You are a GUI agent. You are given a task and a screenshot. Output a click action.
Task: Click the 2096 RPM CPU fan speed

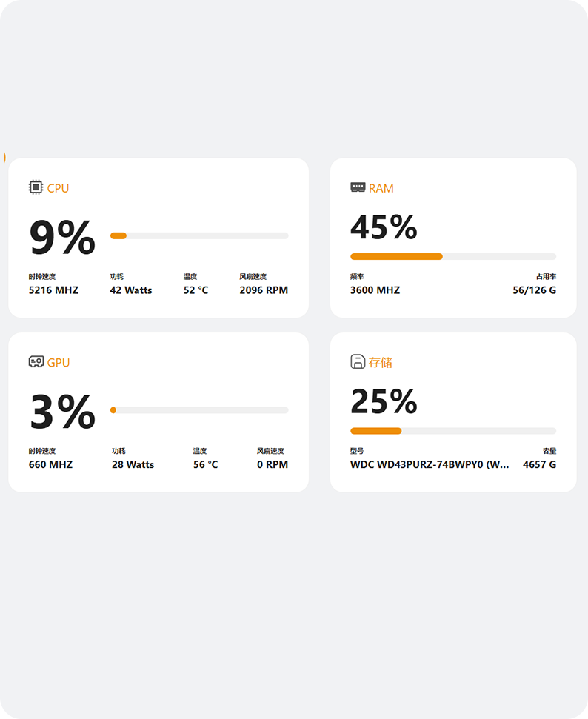point(264,290)
